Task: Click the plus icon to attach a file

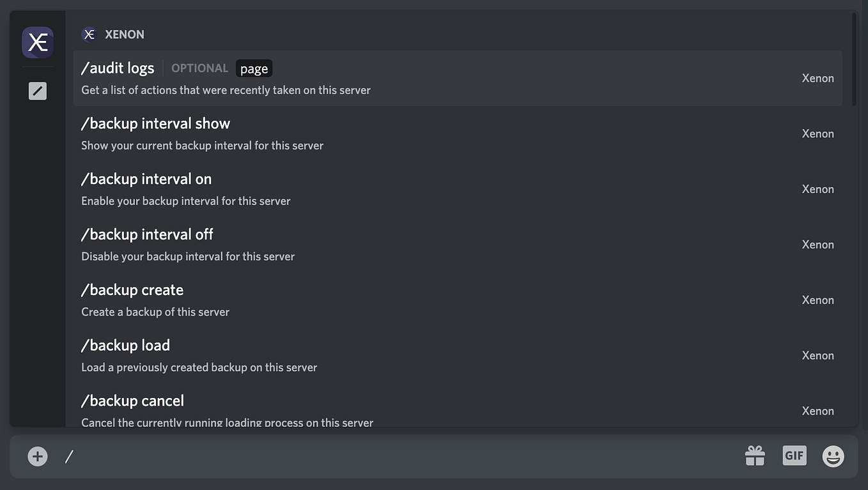Action: coord(37,456)
